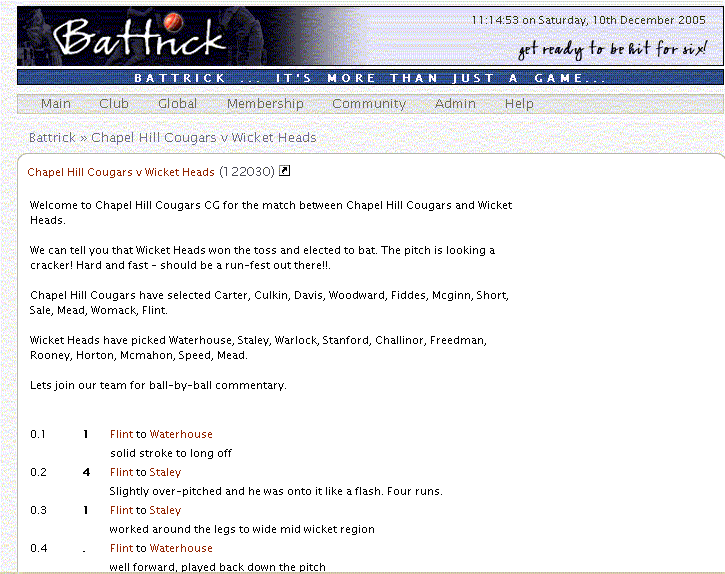
Task: Click Waterhouse in ball 0.1 row
Action: coord(181,434)
